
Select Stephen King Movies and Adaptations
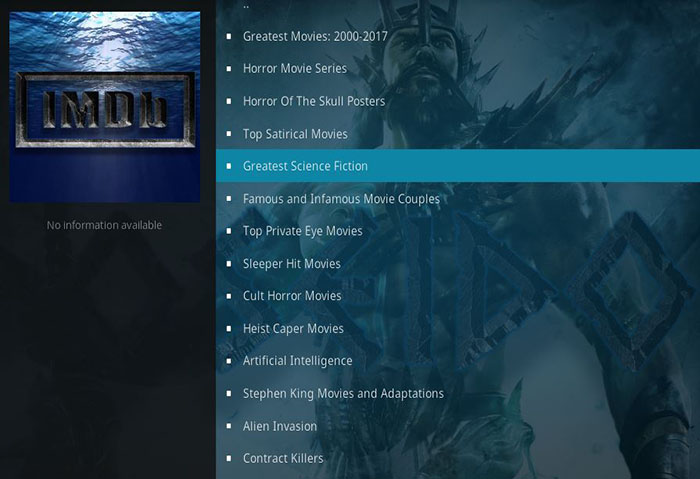click(x=458, y=393)
